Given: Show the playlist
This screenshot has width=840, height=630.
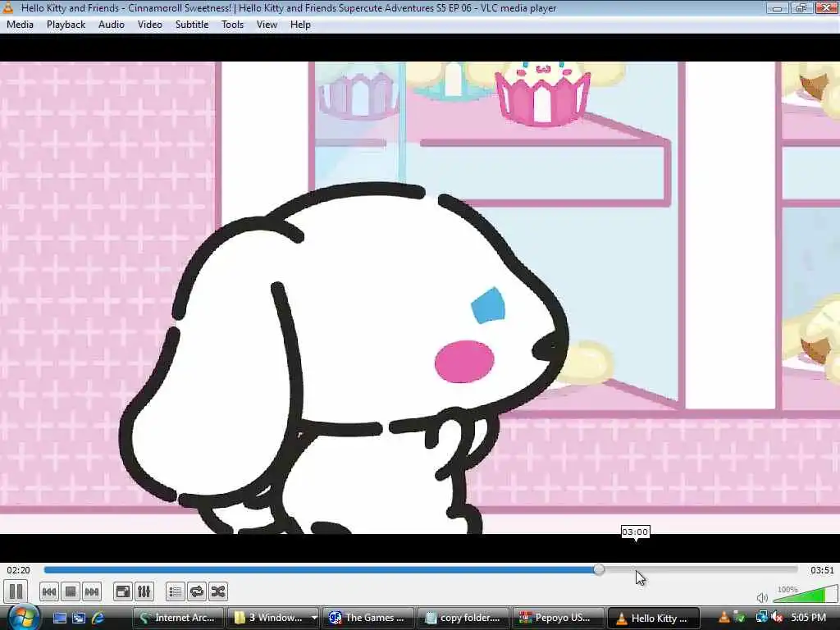Looking at the screenshot, I should click(x=176, y=591).
